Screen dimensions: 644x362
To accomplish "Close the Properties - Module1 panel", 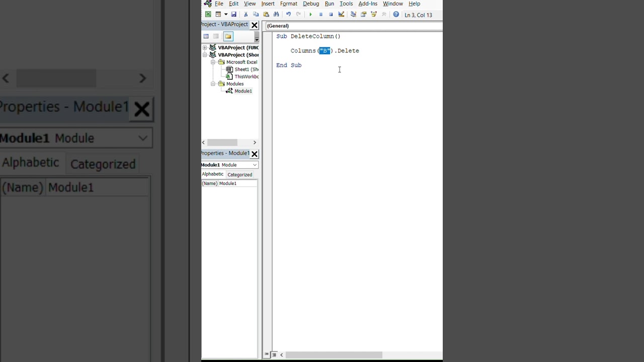I will 255,153.
